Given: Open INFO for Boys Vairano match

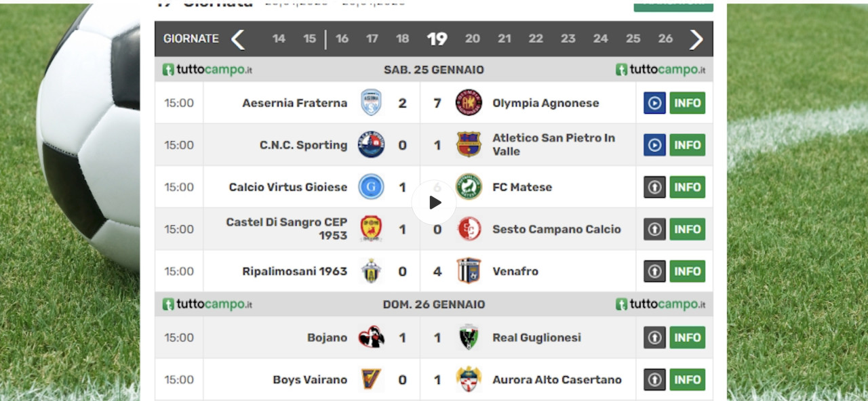Looking at the screenshot, I should click(x=688, y=379).
